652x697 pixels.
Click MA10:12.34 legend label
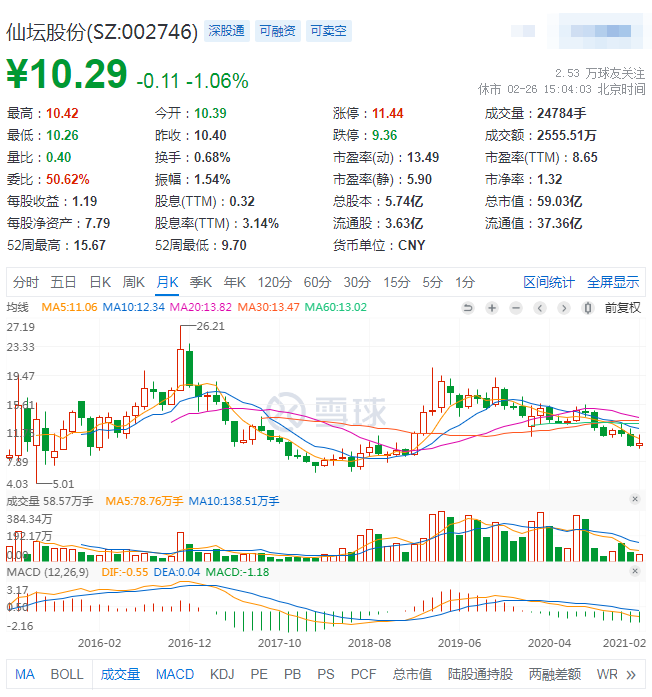click(x=133, y=308)
